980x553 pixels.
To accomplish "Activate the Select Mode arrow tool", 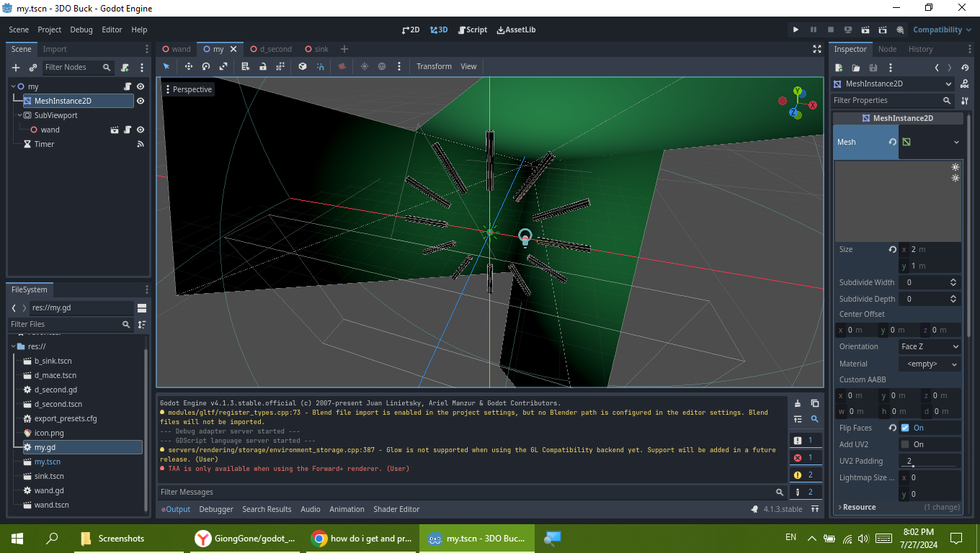I will coord(166,66).
